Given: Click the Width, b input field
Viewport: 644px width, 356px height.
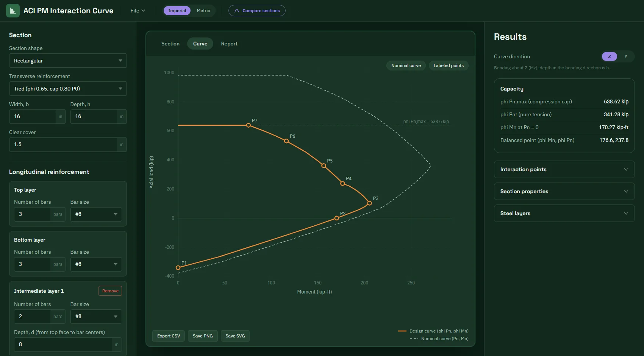Looking at the screenshot, I should tap(33, 117).
